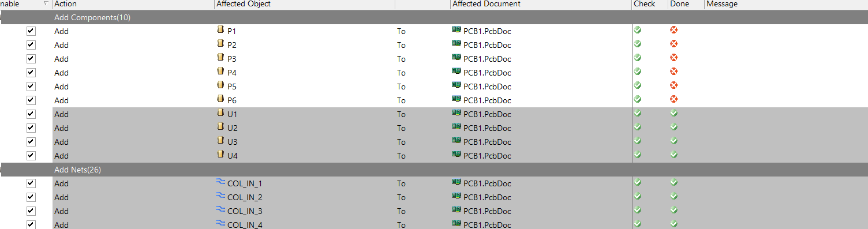Disable the Add U2 change checkbox

pyautogui.click(x=31, y=128)
